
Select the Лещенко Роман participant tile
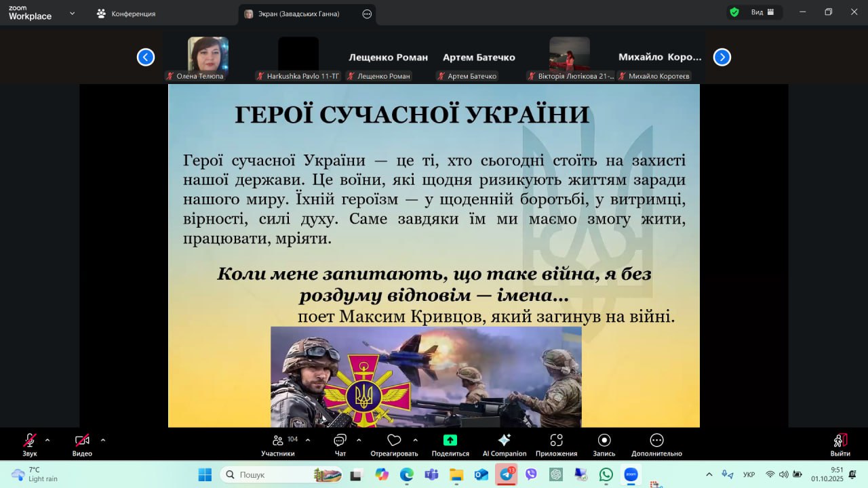[x=389, y=59]
